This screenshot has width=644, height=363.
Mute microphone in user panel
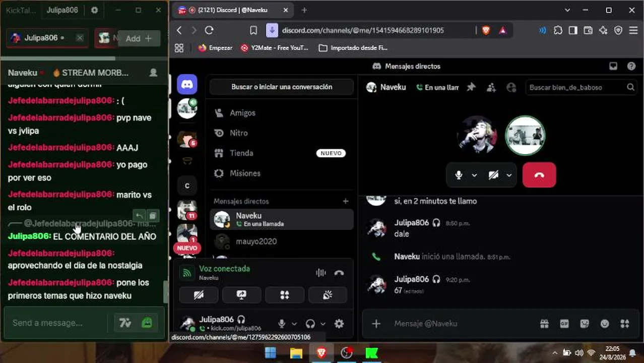pyautogui.click(x=282, y=324)
